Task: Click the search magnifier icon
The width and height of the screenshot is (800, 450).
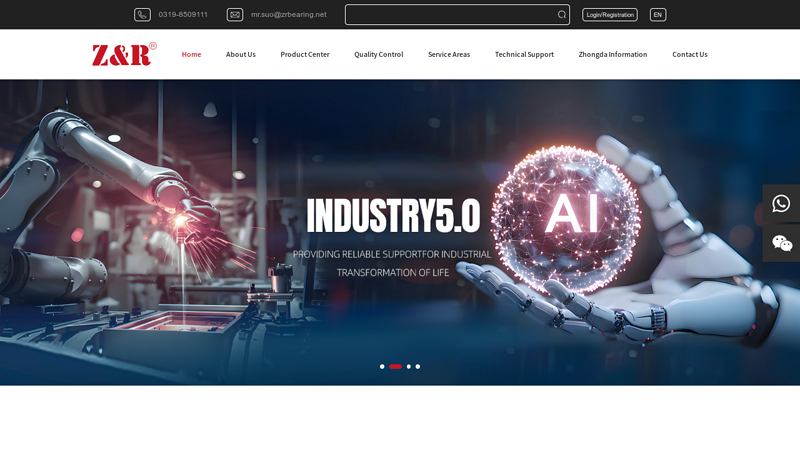Action: (x=561, y=15)
